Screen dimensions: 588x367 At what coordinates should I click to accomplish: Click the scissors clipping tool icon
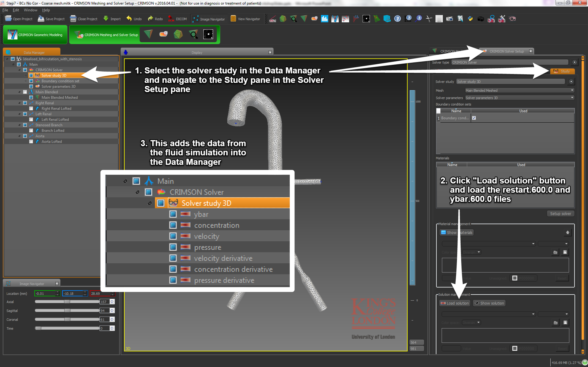[x=429, y=19]
